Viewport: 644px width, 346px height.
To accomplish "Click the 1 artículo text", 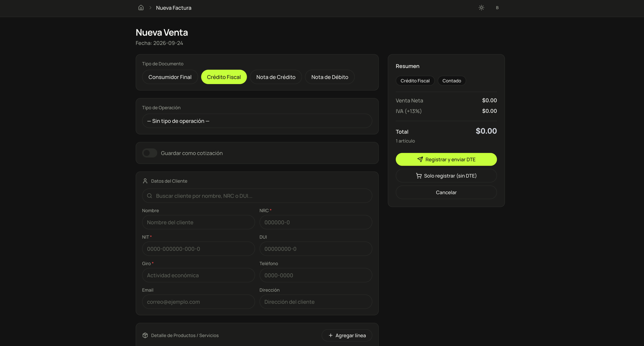I will click(x=405, y=141).
